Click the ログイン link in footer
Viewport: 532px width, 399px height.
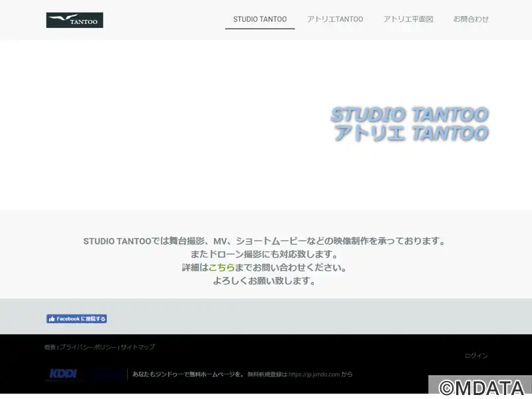(x=475, y=356)
